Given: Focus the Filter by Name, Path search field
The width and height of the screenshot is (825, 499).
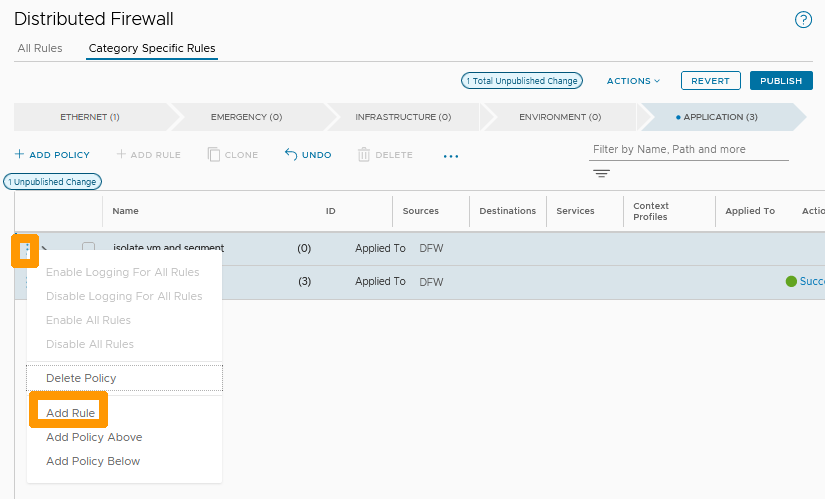Looking at the screenshot, I should [x=688, y=149].
